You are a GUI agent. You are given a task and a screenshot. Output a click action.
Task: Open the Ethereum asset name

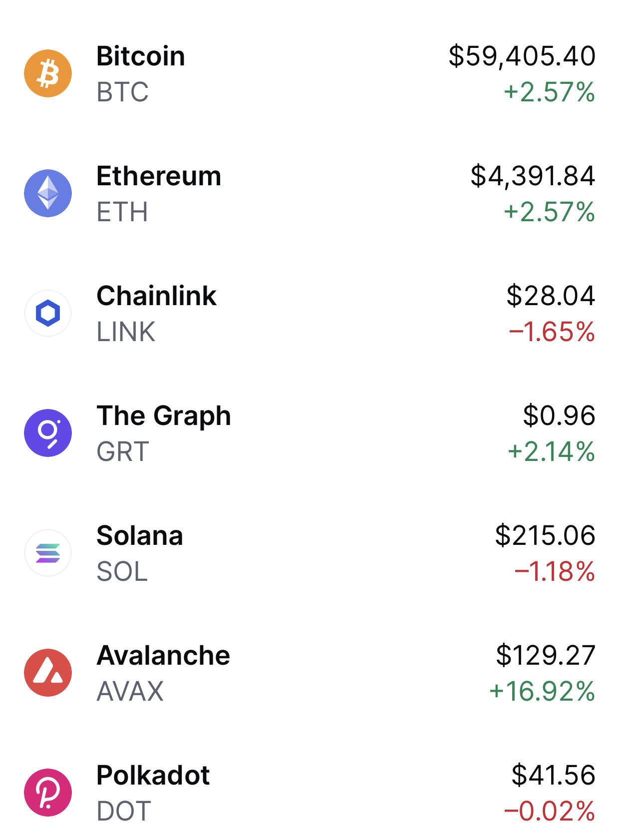pos(159,176)
